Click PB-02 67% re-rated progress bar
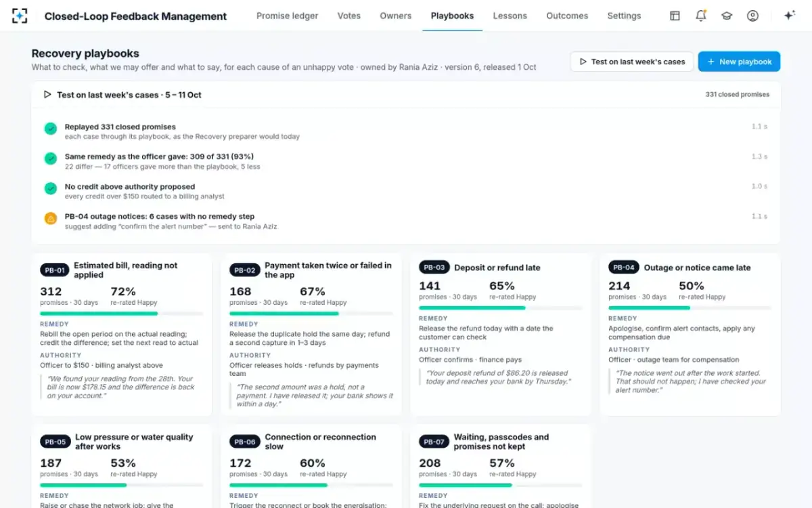Screen dimensions: 812x508 311,314
